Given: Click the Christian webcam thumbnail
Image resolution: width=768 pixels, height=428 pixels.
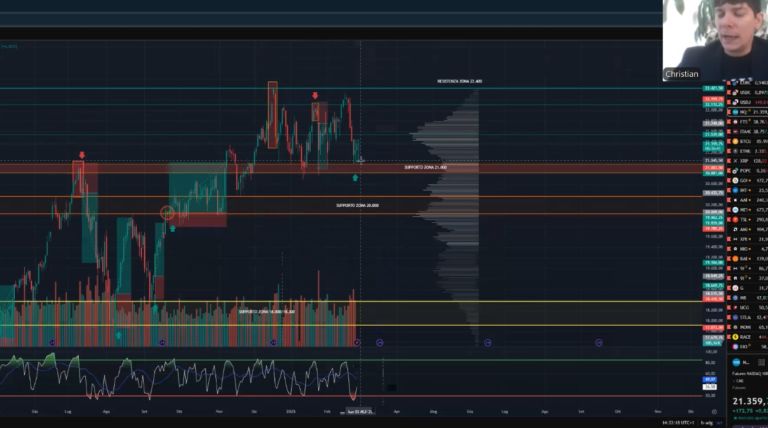Looking at the screenshot, I should coord(715,40).
